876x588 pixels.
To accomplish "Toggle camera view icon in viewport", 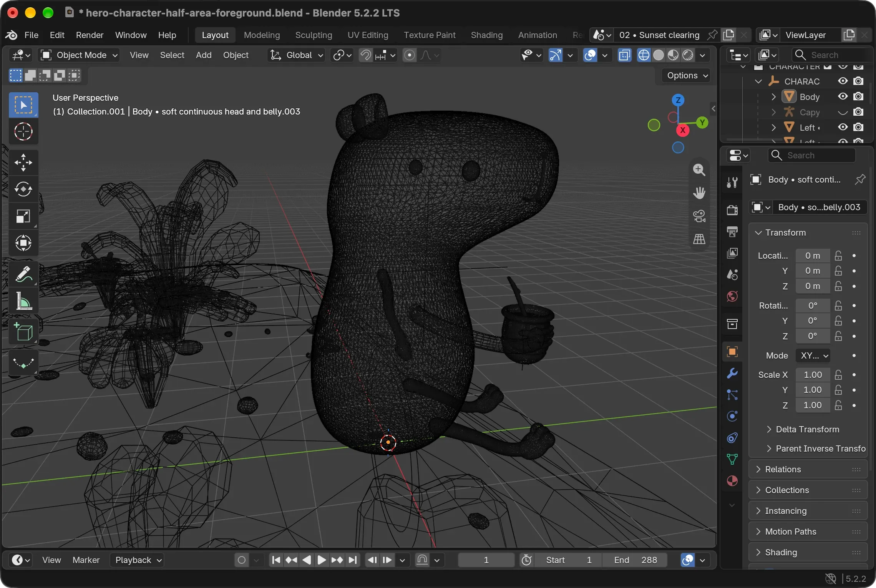I will coord(699,216).
